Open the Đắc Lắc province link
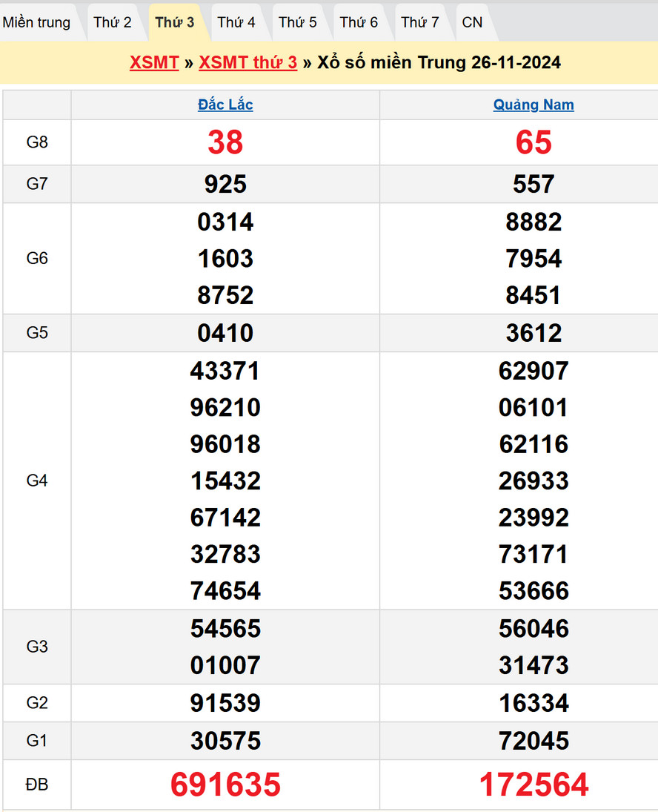Screen dimensions: 658x812 tap(225, 105)
